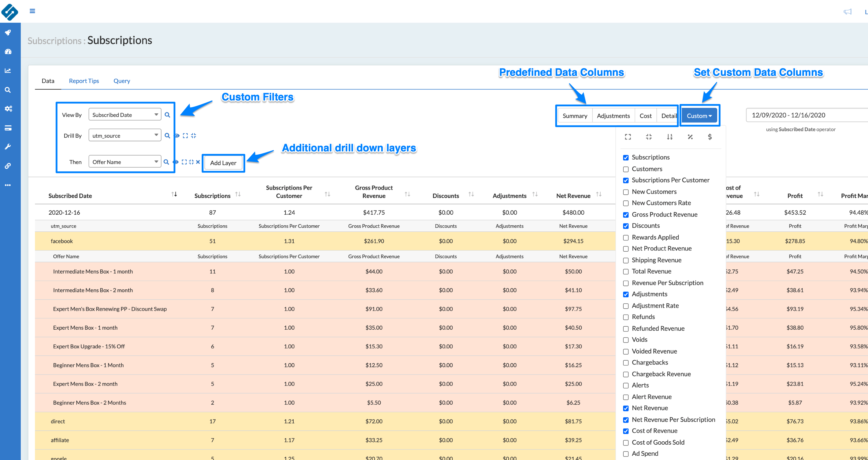Enable the Refunds column checkbox
The image size is (868, 460).
coord(626,317)
